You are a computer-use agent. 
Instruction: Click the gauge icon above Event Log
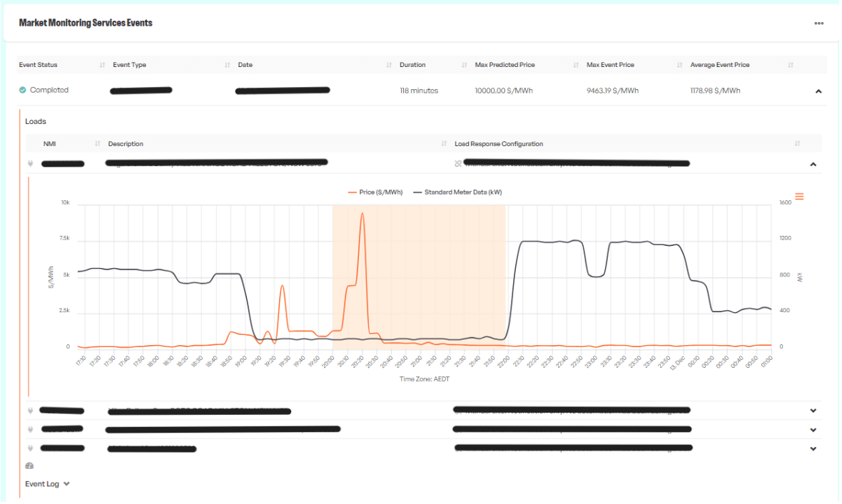point(29,466)
